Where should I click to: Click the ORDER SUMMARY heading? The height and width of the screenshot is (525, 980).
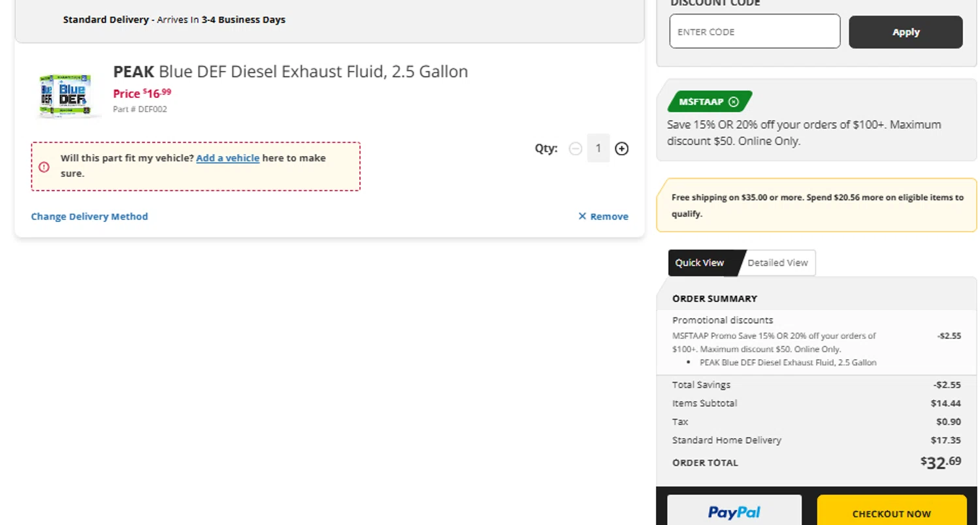(x=714, y=298)
